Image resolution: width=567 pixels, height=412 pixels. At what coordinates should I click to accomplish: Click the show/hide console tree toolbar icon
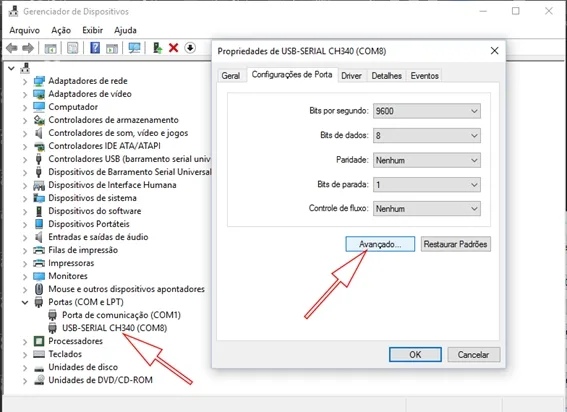(50, 48)
